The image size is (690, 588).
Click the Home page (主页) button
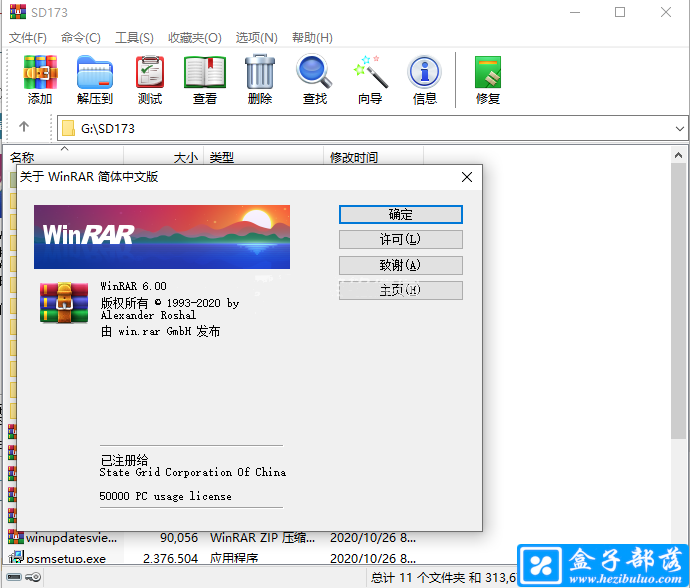coord(400,290)
